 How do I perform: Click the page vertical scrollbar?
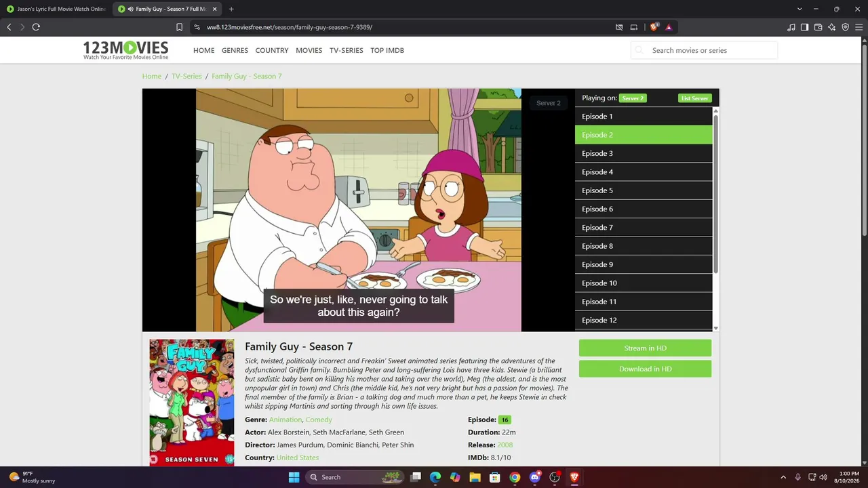[x=865, y=139]
